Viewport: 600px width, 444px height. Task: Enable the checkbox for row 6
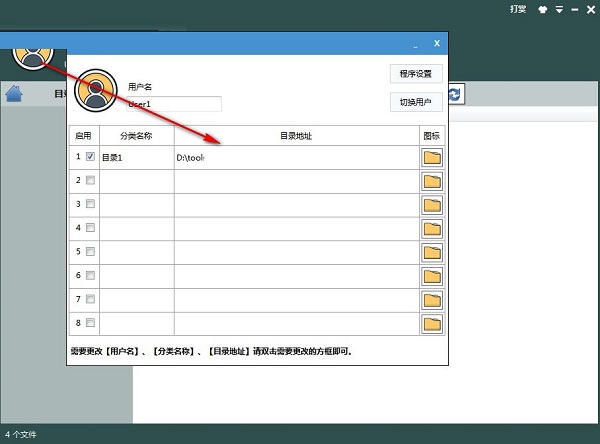point(90,275)
